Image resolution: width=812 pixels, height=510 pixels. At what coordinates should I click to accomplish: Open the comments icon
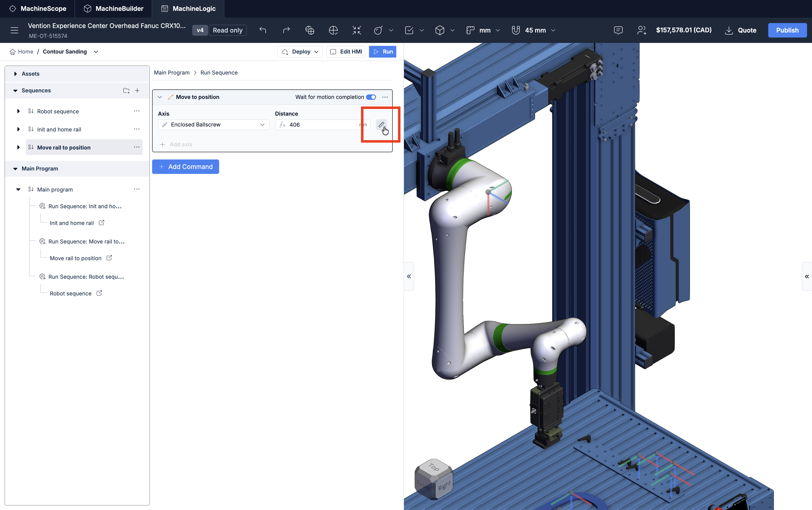pyautogui.click(x=618, y=30)
